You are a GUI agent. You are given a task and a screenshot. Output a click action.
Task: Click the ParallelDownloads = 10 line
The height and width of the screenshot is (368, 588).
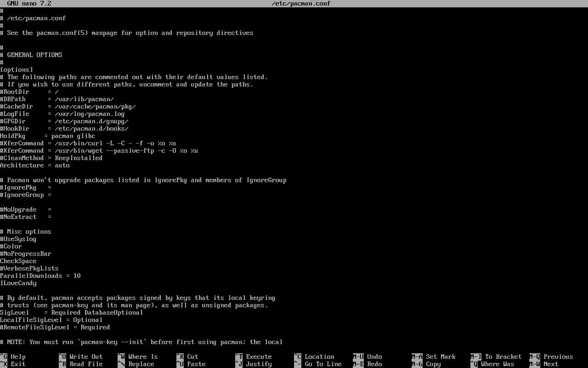click(40, 276)
